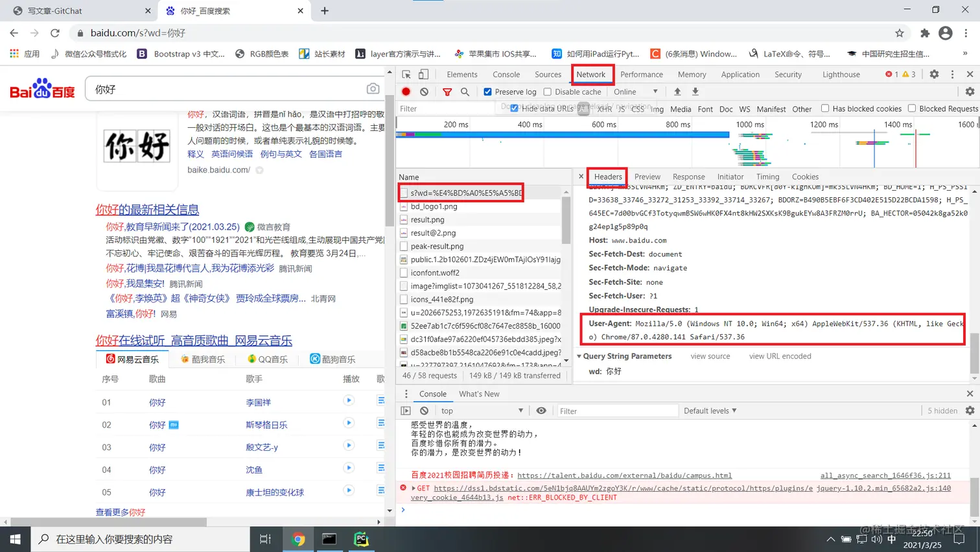This screenshot has width=980, height=552.
Task: Open DevTools main settings gear
Action: pos(934,75)
